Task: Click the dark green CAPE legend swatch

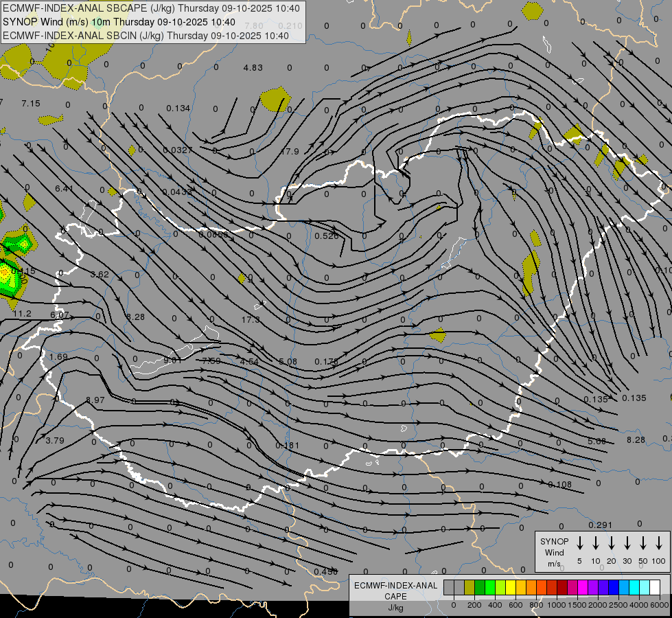Action: (480, 588)
